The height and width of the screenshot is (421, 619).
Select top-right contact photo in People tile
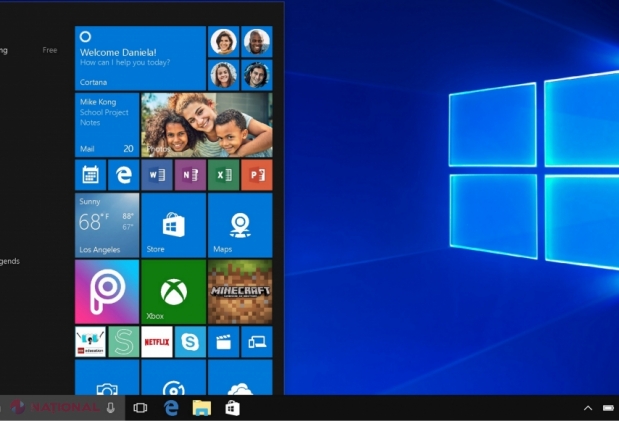257,41
